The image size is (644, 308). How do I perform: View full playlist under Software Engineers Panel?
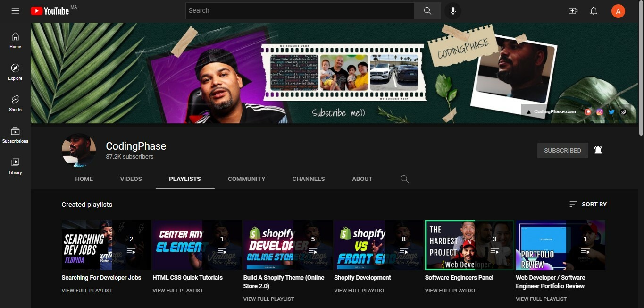(x=451, y=291)
